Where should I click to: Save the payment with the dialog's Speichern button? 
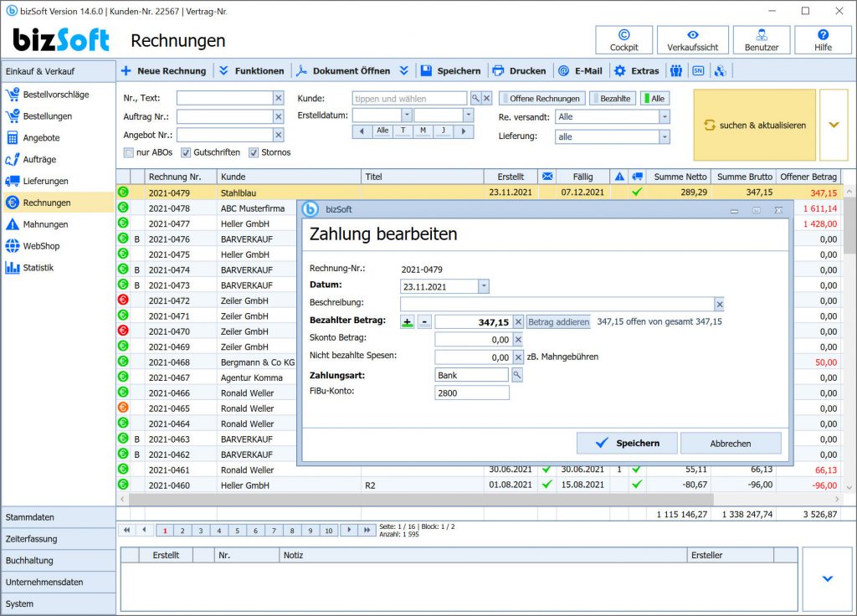pos(627,444)
